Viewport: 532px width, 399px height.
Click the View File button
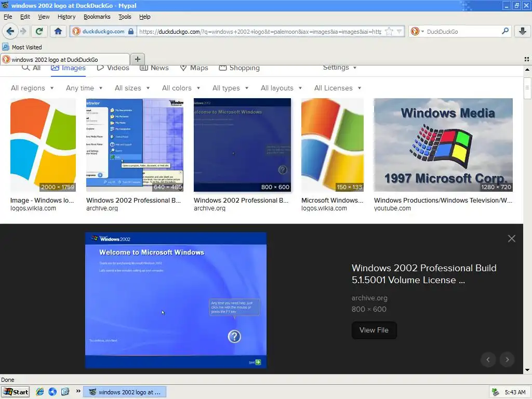tap(374, 330)
